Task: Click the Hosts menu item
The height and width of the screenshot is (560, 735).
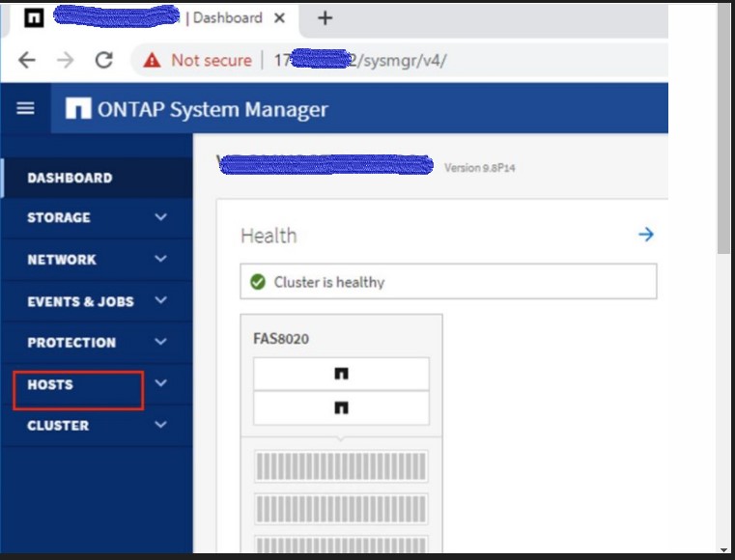Action: pos(50,384)
